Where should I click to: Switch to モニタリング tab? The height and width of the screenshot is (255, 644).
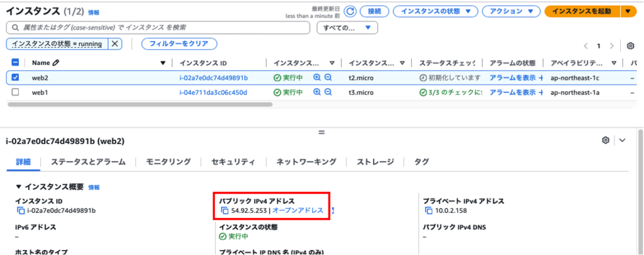pyautogui.click(x=169, y=162)
